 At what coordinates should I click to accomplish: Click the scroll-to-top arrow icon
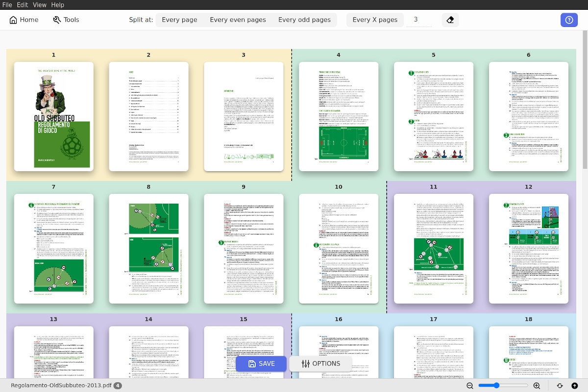click(575, 386)
